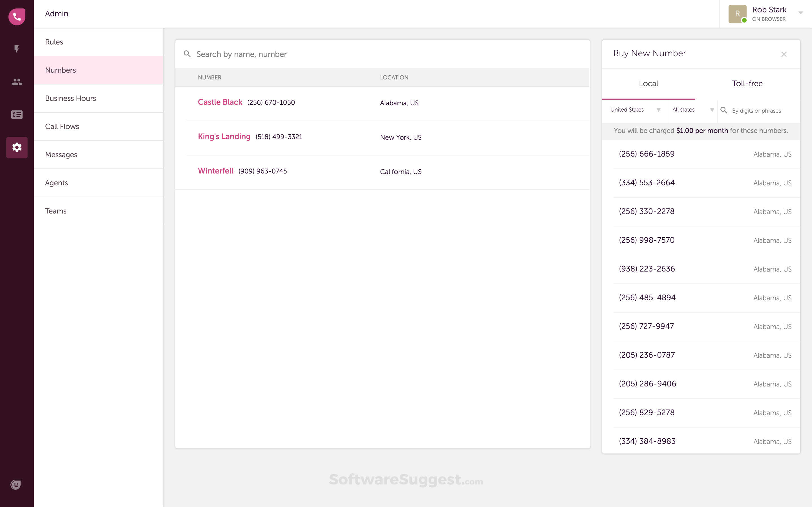Screen dimensions: 812x507
Task: Click the pink phone logo icon
Action: [x=17, y=16]
